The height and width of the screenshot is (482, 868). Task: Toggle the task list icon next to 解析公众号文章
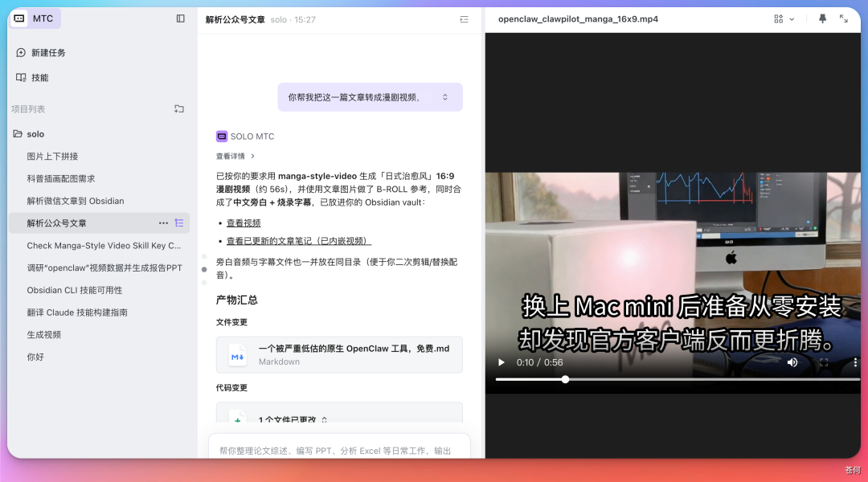pyautogui.click(x=178, y=223)
